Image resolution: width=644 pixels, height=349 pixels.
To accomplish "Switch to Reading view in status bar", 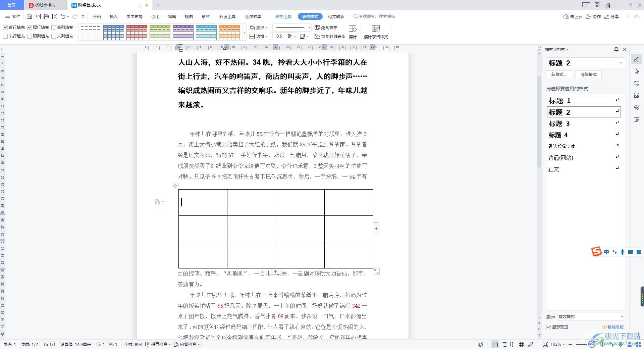I will click(x=513, y=344).
